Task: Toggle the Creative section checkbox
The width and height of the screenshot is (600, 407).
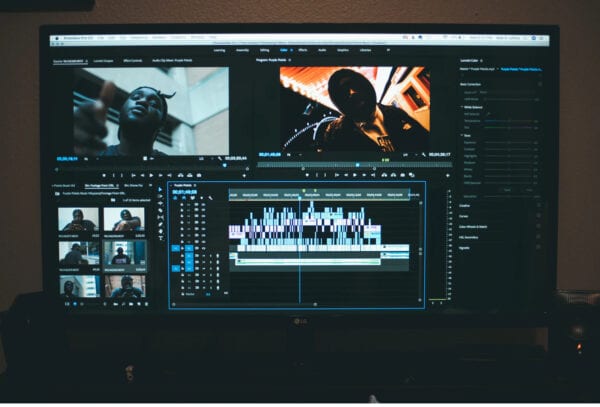Action: 541,205
